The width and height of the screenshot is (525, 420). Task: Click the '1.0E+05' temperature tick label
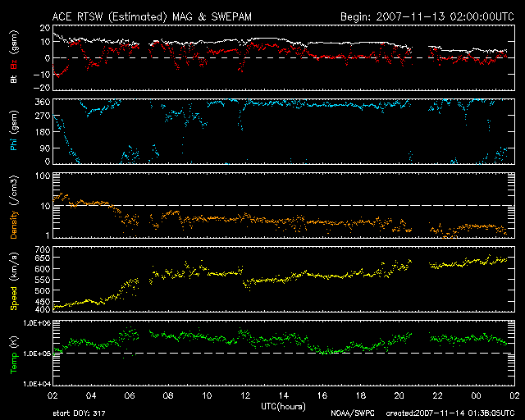(x=37, y=354)
